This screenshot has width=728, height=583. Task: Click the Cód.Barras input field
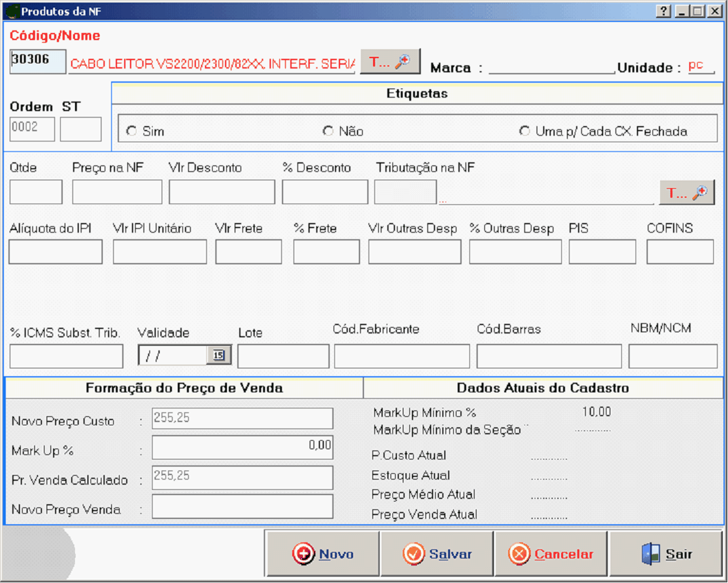(x=549, y=356)
